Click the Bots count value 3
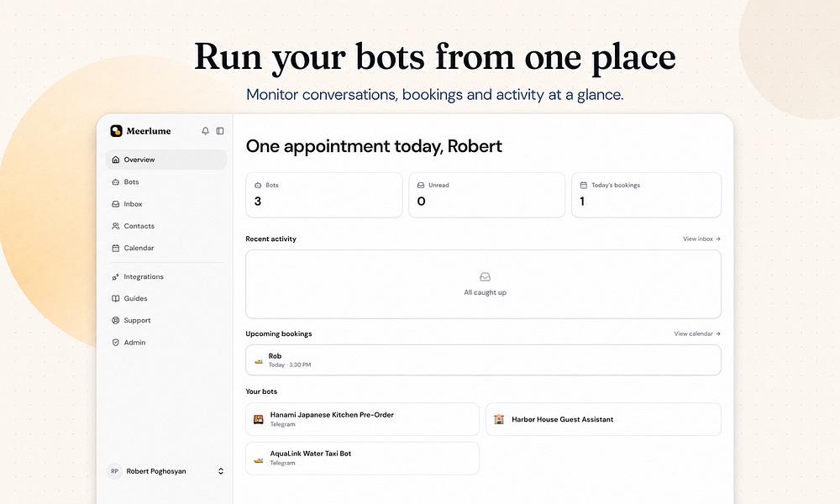The image size is (840, 504). tap(258, 202)
